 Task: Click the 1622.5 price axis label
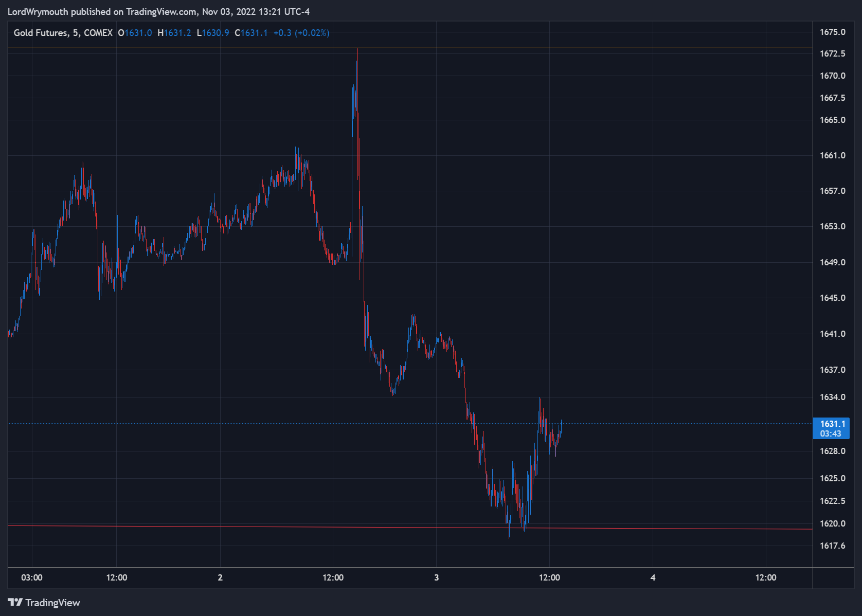pyautogui.click(x=832, y=501)
